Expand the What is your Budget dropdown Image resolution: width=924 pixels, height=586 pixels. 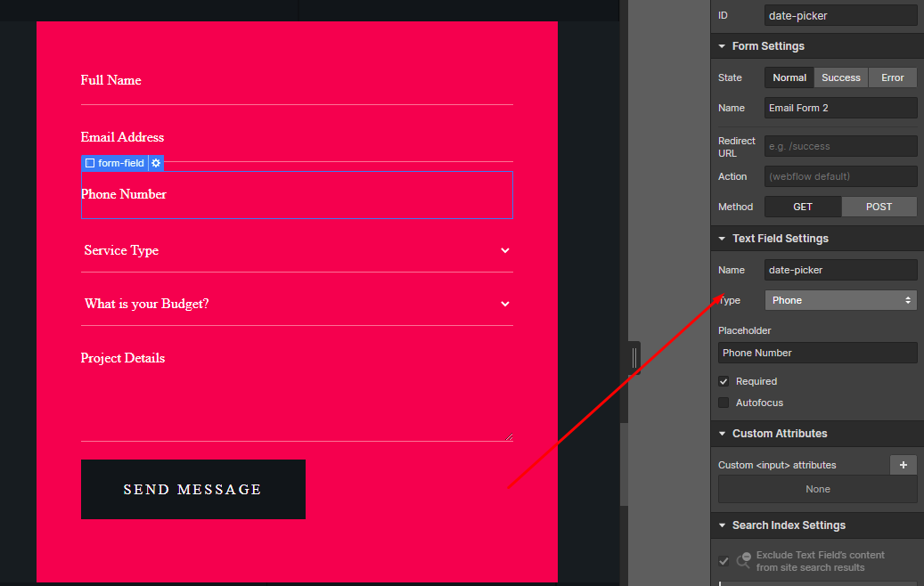[297, 305]
